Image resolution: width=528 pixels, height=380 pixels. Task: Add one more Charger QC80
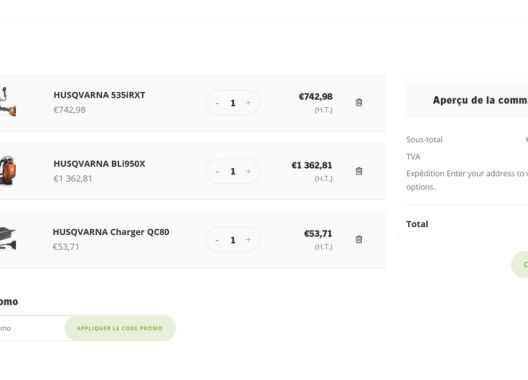coord(249,240)
